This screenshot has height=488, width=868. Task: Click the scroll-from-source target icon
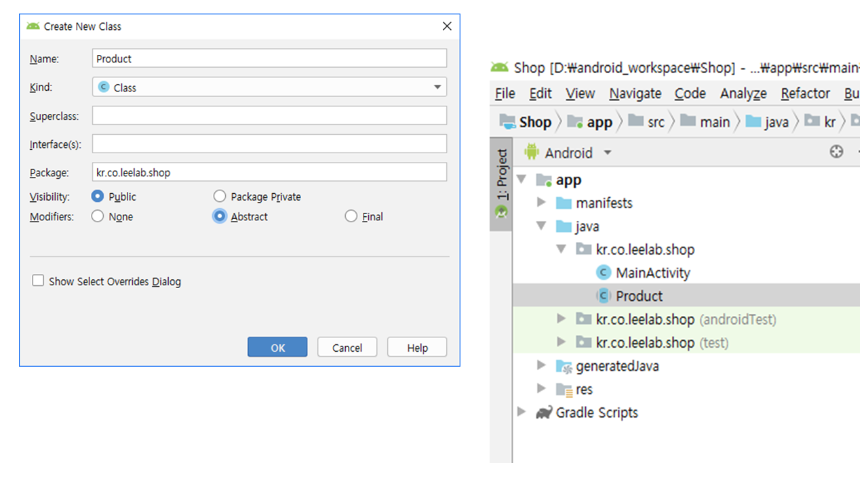pyautogui.click(x=836, y=152)
